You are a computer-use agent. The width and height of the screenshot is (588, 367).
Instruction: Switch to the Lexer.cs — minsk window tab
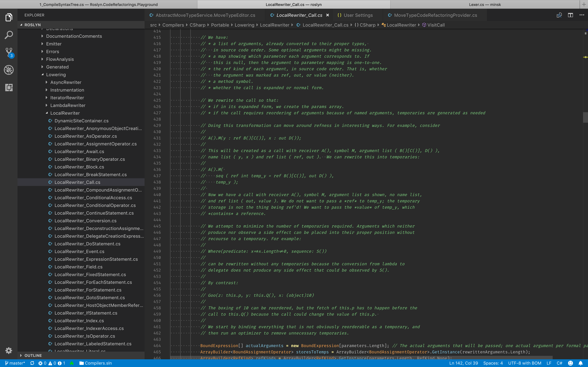pyautogui.click(x=485, y=4)
